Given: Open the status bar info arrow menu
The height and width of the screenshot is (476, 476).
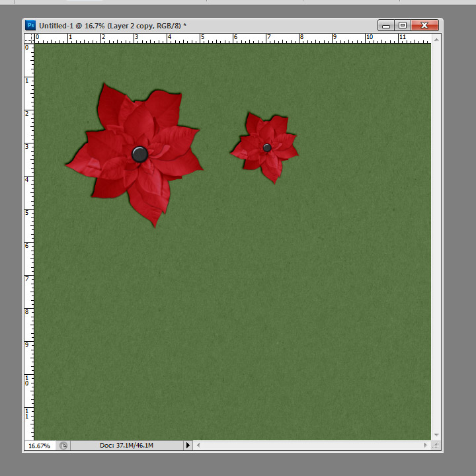Looking at the screenshot, I should click(188, 446).
